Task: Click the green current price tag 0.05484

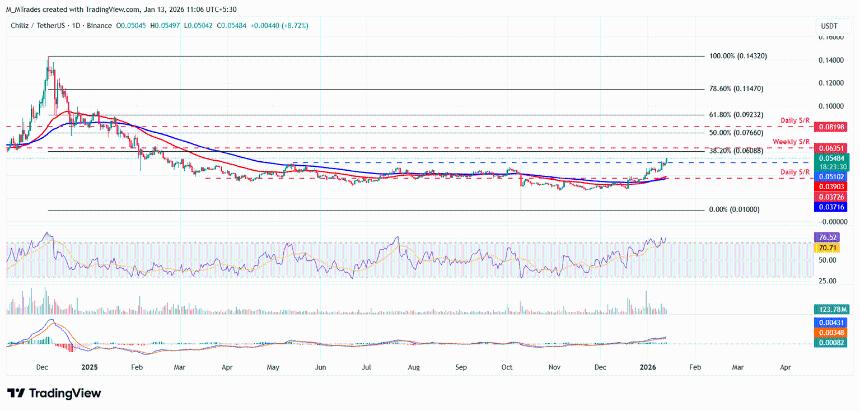Action: pyautogui.click(x=833, y=159)
